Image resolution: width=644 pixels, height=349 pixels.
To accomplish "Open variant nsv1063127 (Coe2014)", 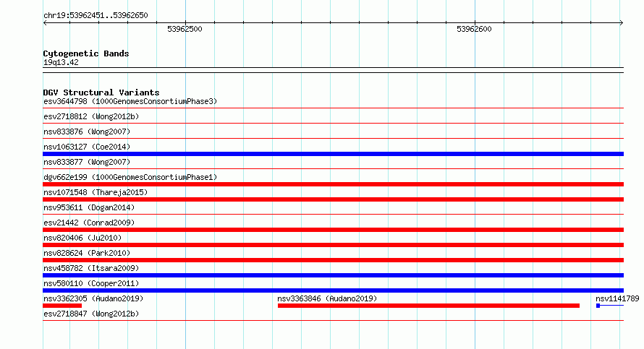I will [x=87, y=147].
